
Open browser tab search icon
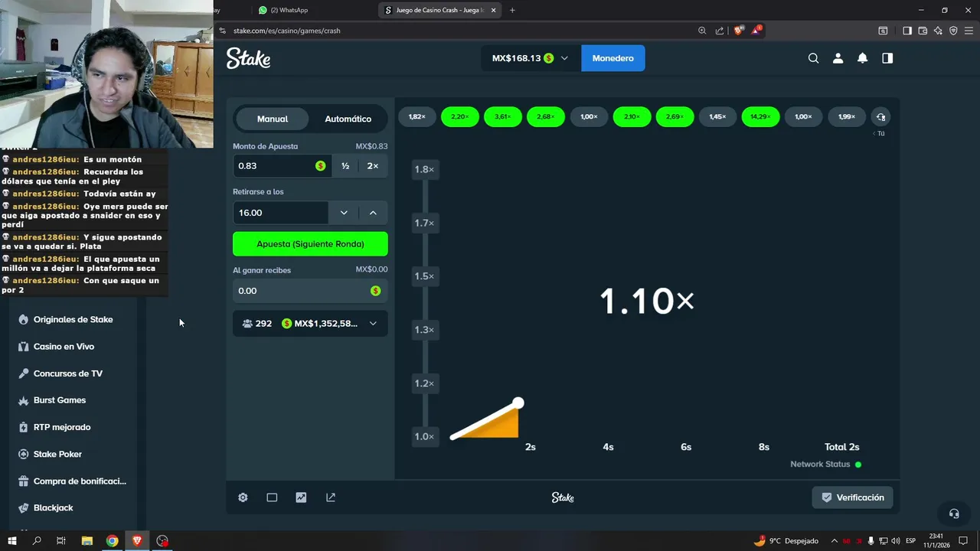point(883,31)
